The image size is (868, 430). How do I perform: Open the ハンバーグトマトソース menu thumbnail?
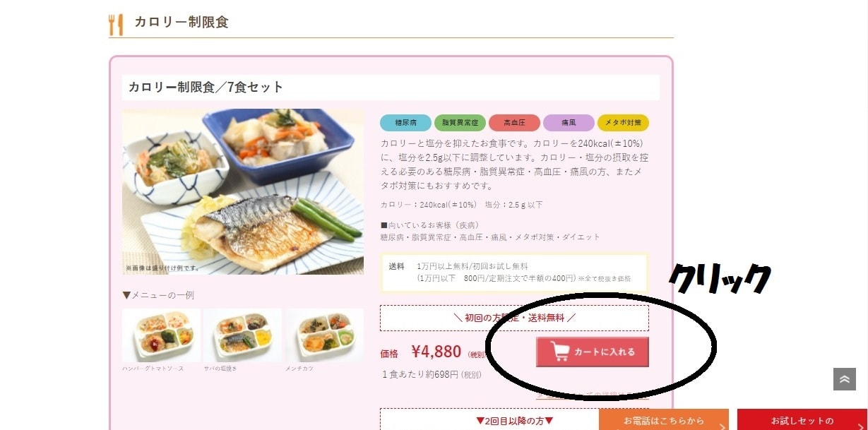click(161, 335)
